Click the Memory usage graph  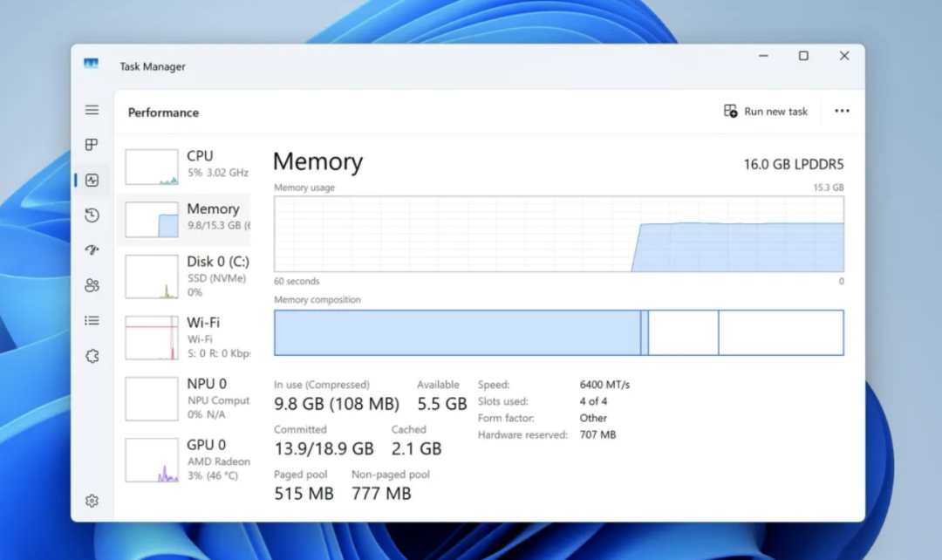coord(559,234)
